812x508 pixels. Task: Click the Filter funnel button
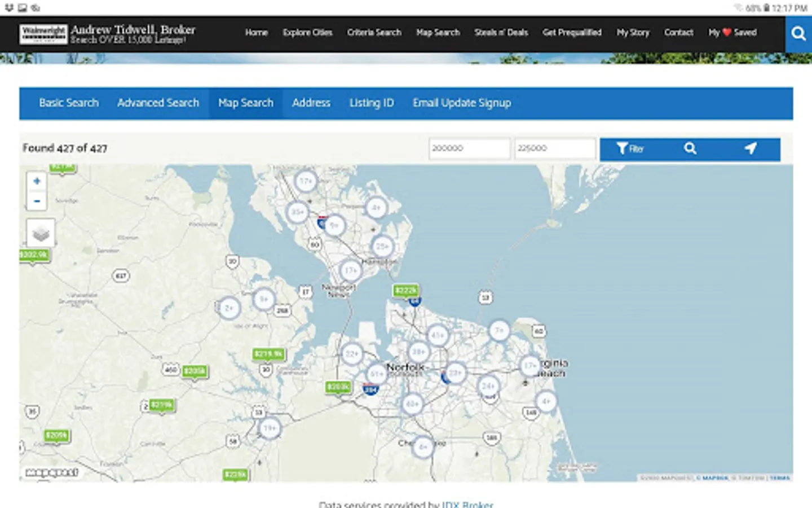[630, 149]
